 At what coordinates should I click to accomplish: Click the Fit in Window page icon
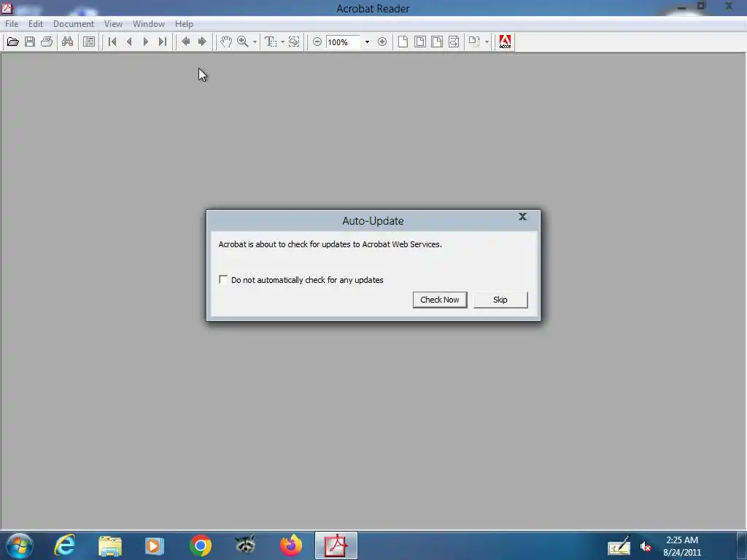(420, 42)
